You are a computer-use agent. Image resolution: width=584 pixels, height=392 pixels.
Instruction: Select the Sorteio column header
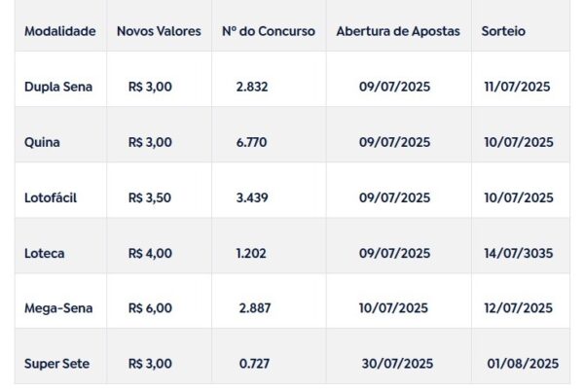[x=503, y=31]
